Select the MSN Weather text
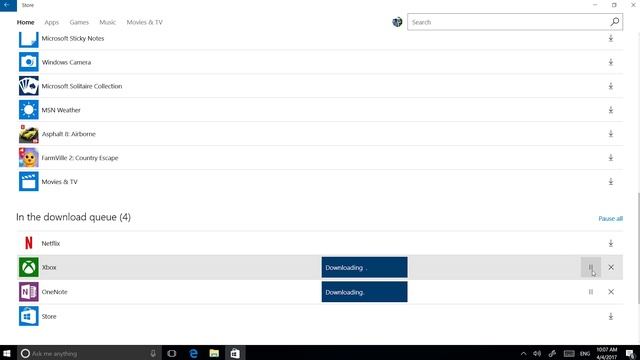This screenshot has width=640, height=360. (x=61, y=110)
